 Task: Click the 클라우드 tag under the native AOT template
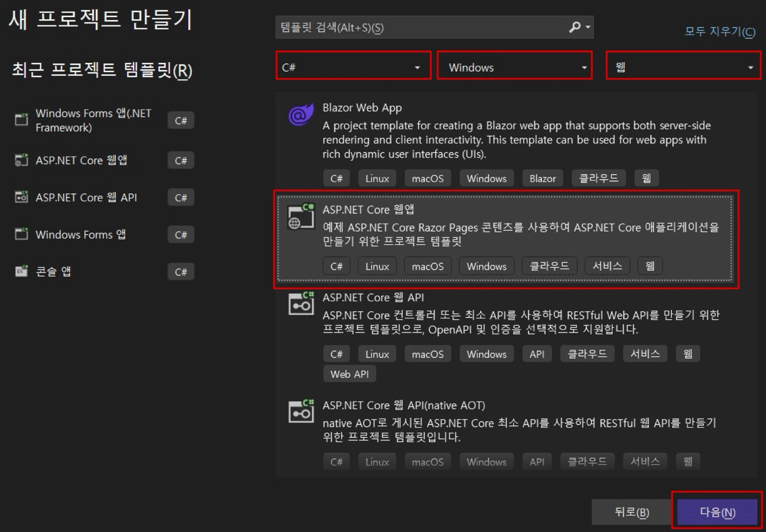click(587, 462)
